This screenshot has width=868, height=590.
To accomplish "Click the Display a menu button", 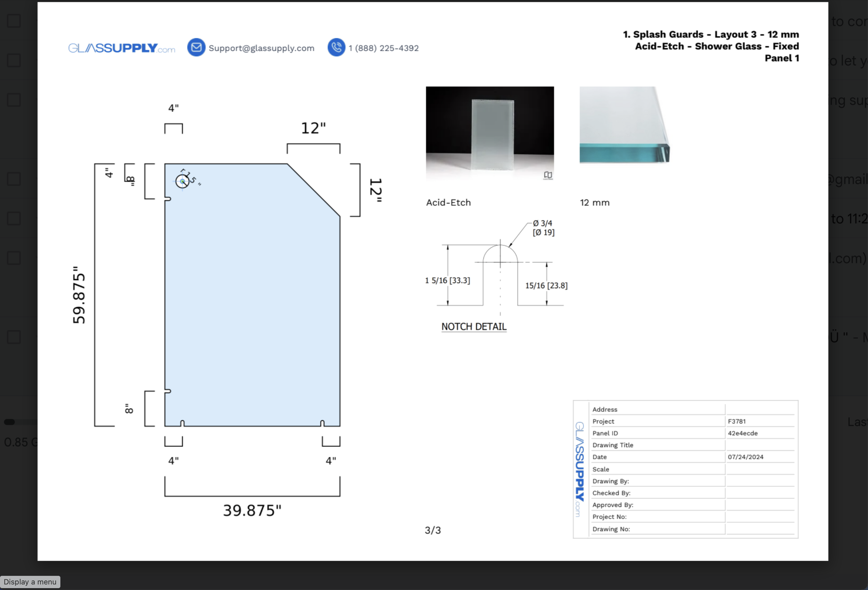I will click(x=30, y=582).
